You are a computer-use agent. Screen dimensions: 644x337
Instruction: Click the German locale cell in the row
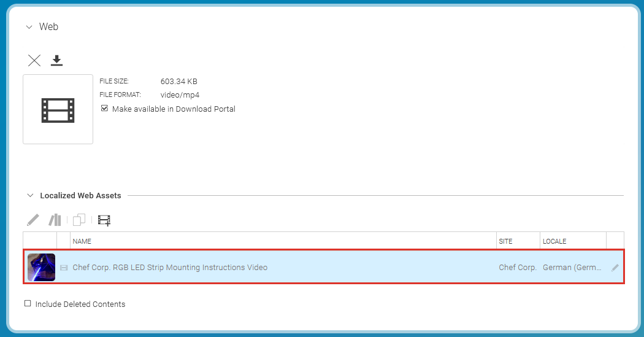pos(572,268)
